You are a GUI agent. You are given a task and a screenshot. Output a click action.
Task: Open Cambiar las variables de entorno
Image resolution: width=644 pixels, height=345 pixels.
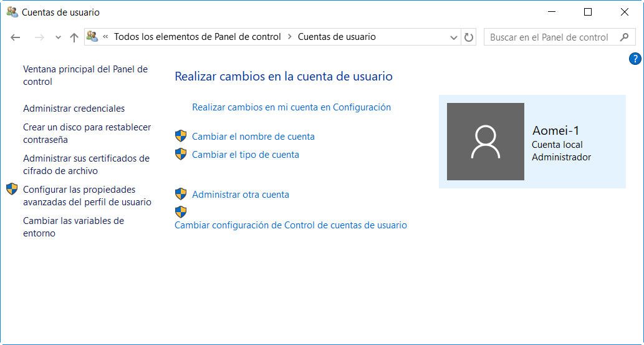[x=74, y=227]
